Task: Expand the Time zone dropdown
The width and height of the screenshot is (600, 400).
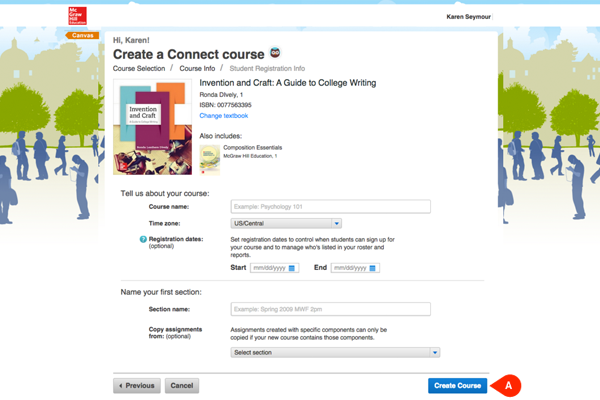Action: (x=286, y=223)
